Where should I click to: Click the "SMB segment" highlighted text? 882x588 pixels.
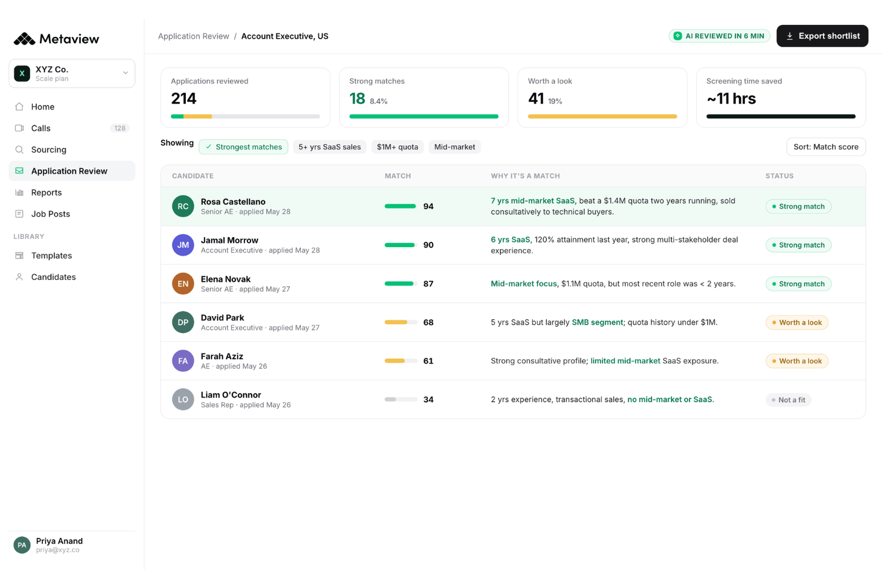pyautogui.click(x=597, y=323)
